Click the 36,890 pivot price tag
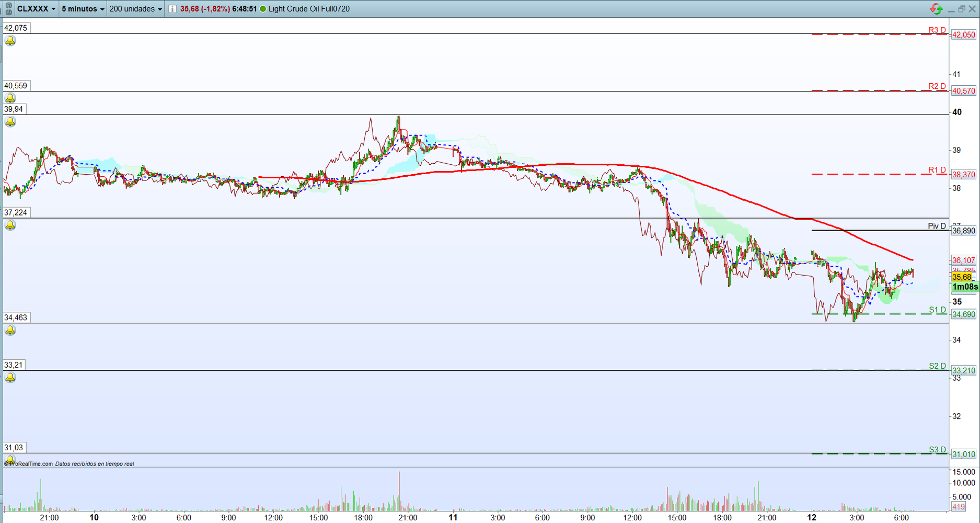 pyautogui.click(x=963, y=231)
